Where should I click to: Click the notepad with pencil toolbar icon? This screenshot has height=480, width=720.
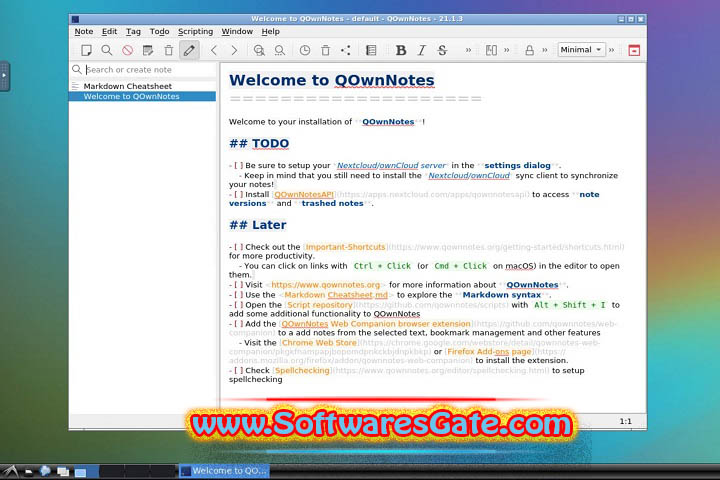[148, 50]
